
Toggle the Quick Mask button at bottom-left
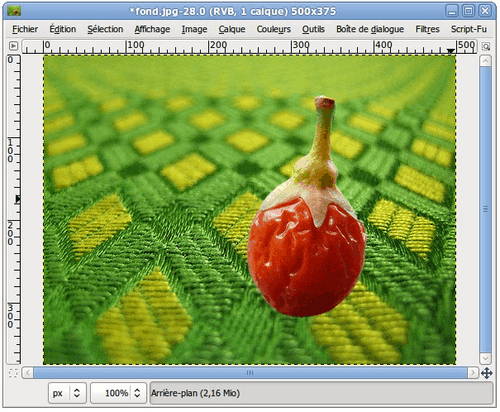point(13,373)
